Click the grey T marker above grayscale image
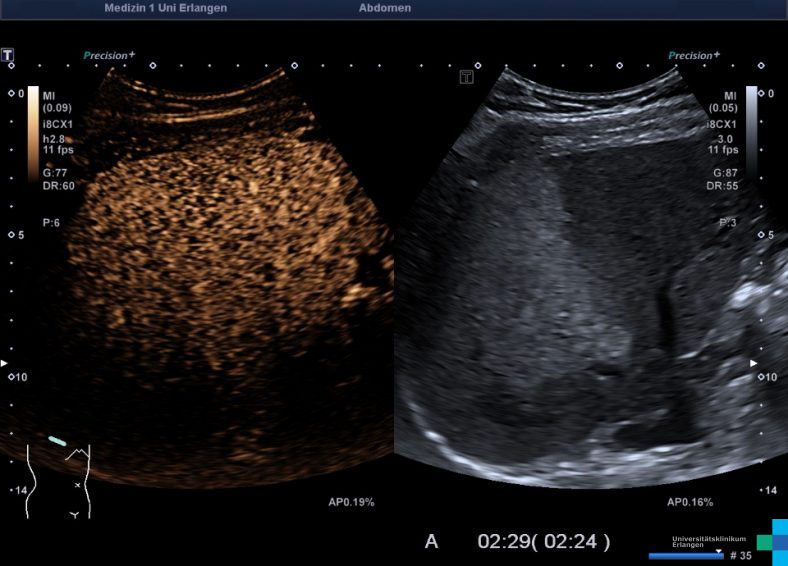This screenshot has height=566, width=788. (x=466, y=77)
